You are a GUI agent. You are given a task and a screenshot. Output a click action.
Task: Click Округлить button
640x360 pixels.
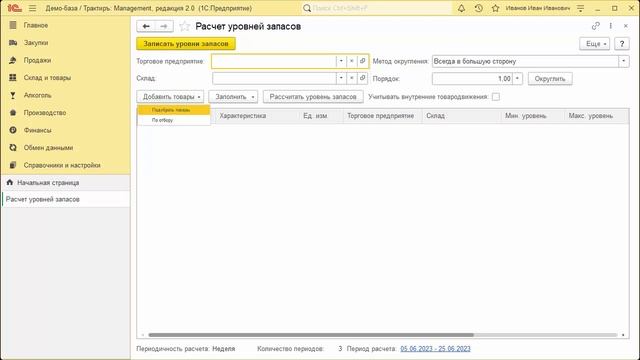click(550, 78)
